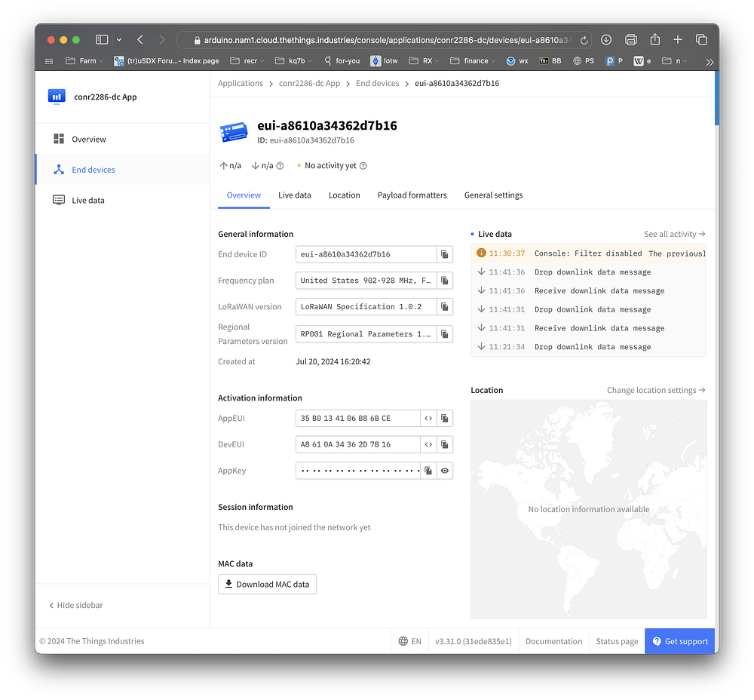
Task: Open End devices in the sidebar
Action: [122, 170]
